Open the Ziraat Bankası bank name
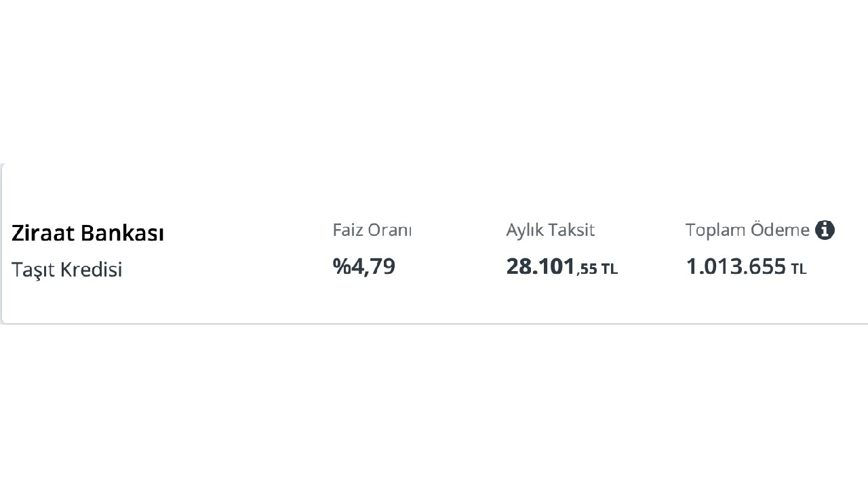Screen dimensions: 868x488 pyautogui.click(x=87, y=233)
